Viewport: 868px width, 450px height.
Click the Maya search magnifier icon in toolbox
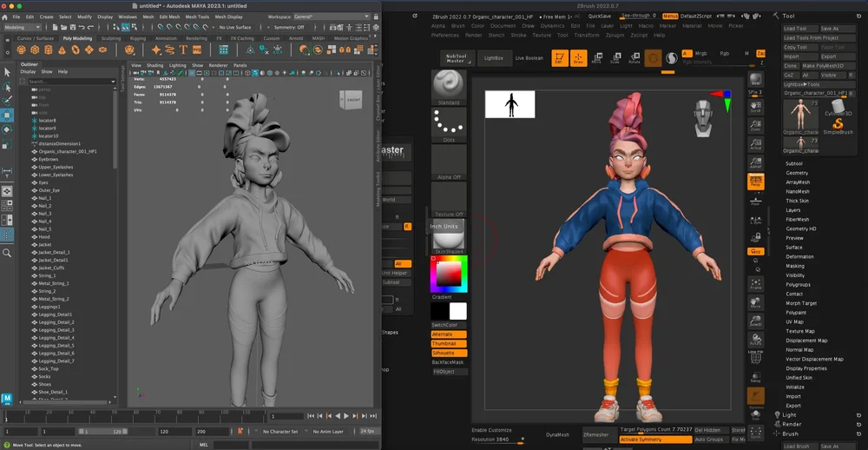(x=7, y=254)
